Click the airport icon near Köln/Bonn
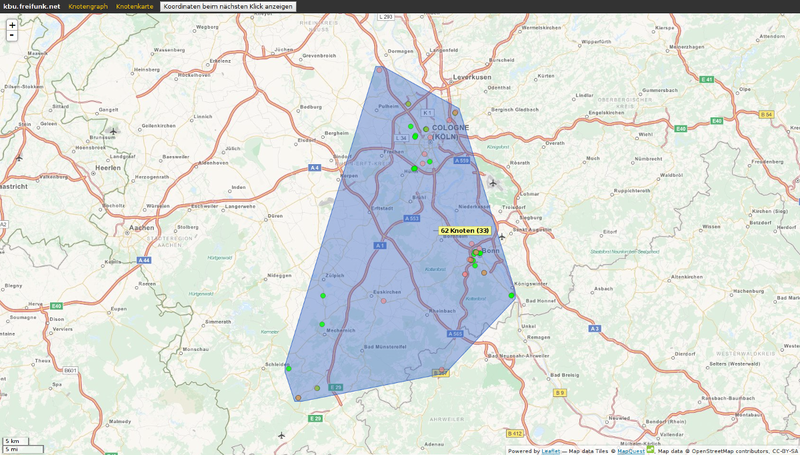Screen dimensions: 800x455 (x=492, y=182)
